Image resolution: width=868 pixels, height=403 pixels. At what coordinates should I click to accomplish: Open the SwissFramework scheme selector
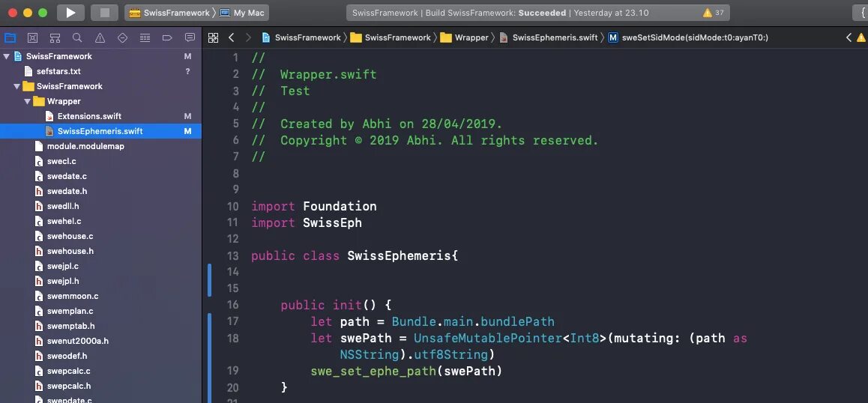click(x=169, y=13)
